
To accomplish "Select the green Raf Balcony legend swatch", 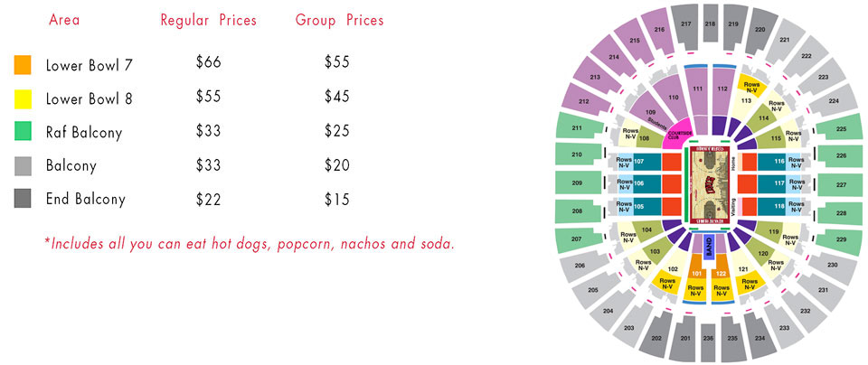I will 23,132.
